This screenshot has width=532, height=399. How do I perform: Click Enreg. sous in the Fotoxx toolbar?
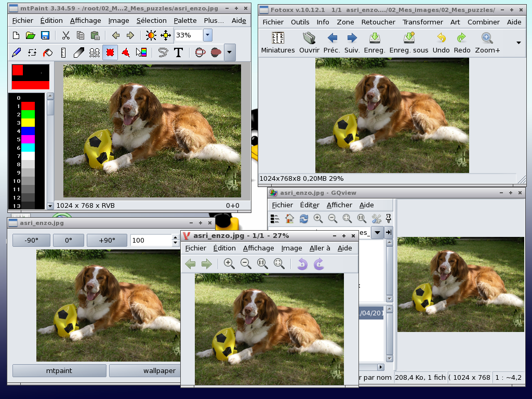(x=409, y=43)
